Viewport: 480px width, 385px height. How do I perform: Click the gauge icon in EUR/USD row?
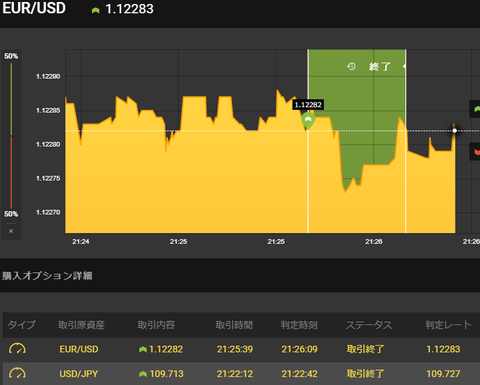(x=17, y=349)
